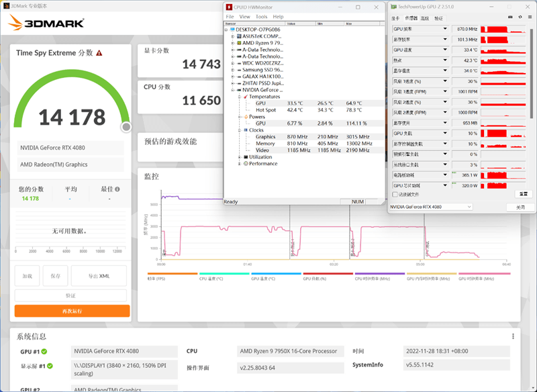The image size is (537, 392).
Task: Open the GPU 芯片功耗 dropdown arrow
Action: pyautogui.click(x=445, y=185)
